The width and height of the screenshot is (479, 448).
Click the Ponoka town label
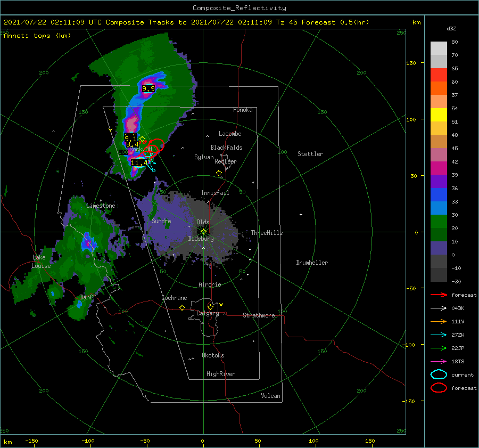tap(243, 110)
